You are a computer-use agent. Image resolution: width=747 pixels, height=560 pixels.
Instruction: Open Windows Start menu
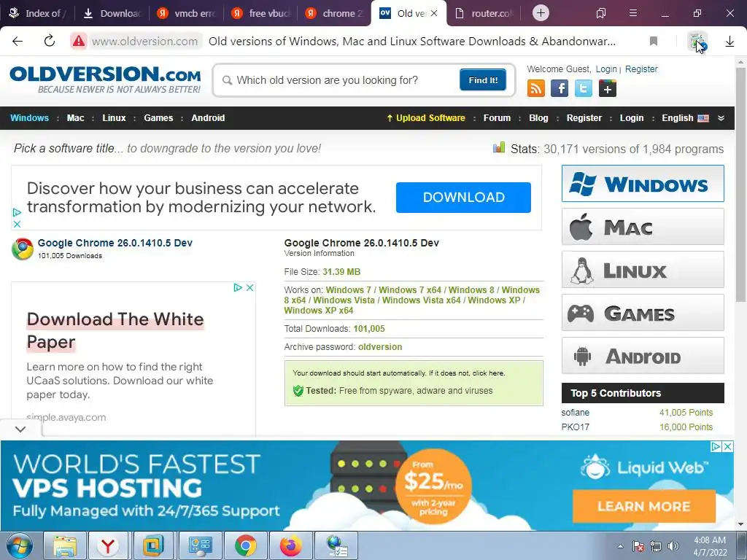(x=20, y=546)
